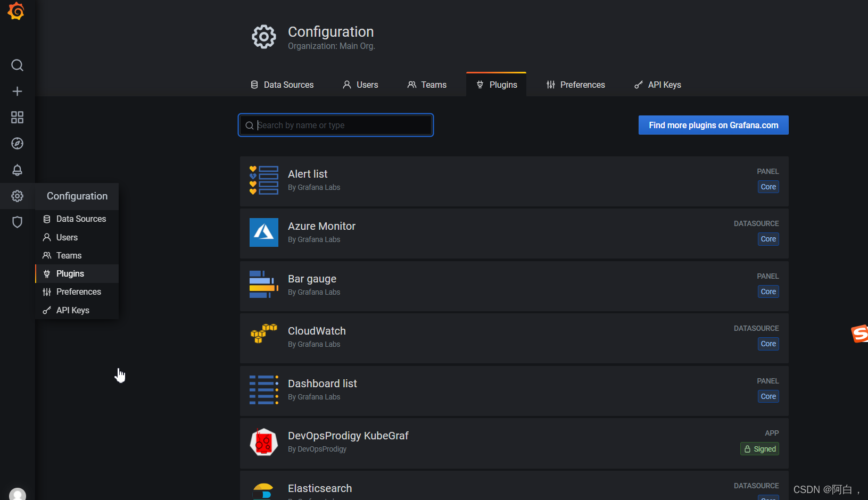Click the Core badge on Alert list

[x=768, y=187]
